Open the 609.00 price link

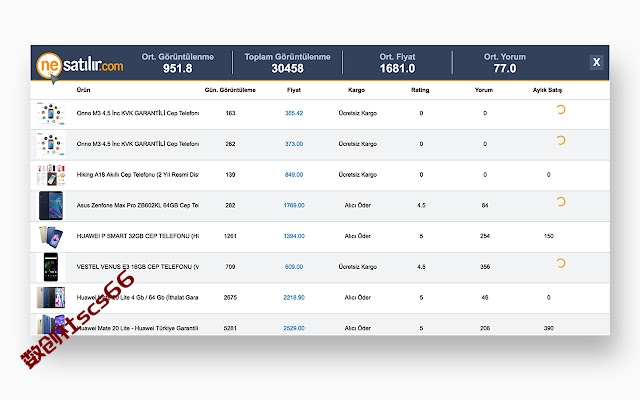[294, 267]
